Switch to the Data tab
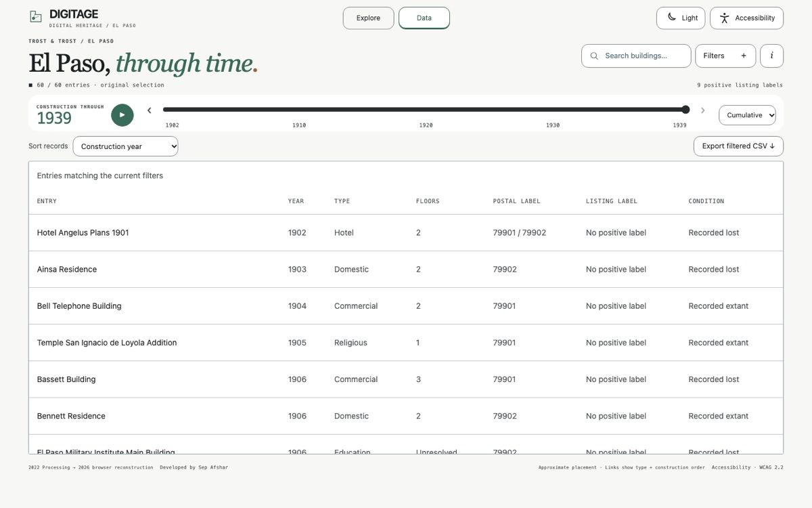Viewport: 812px width, 508px height. [x=424, y=18]
